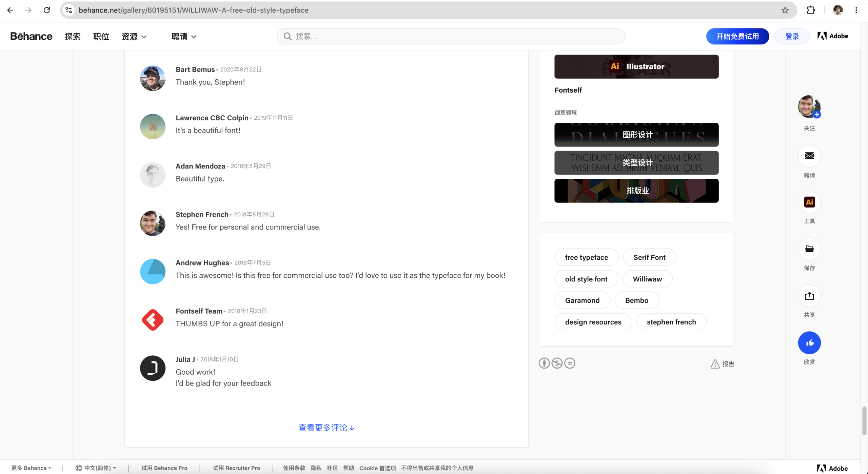The image size is (868, 474).
Task: Expand 查看更多评论 to load comments
Action: (x=326, y=428)
